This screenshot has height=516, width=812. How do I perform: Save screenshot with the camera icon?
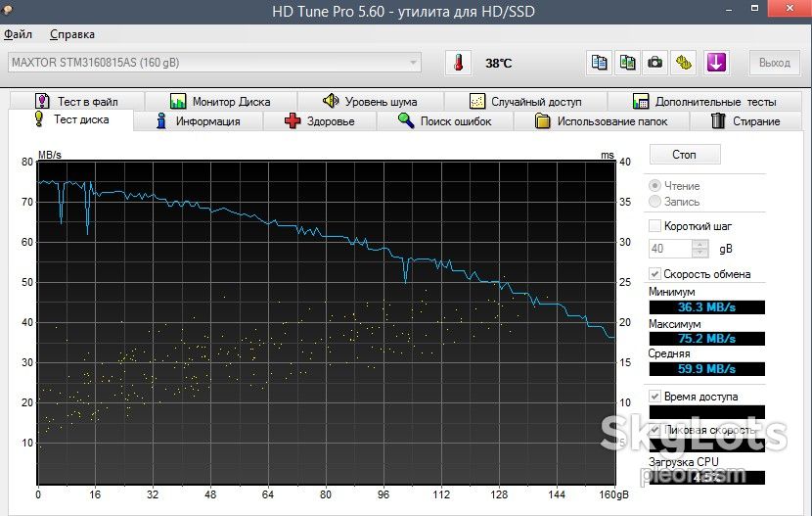click(x=655, y=63)
